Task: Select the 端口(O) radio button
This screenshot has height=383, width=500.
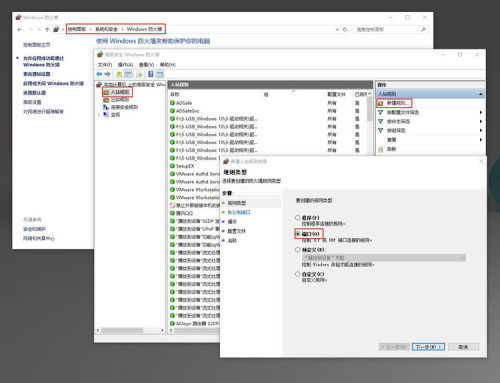Action: [298, 234]
